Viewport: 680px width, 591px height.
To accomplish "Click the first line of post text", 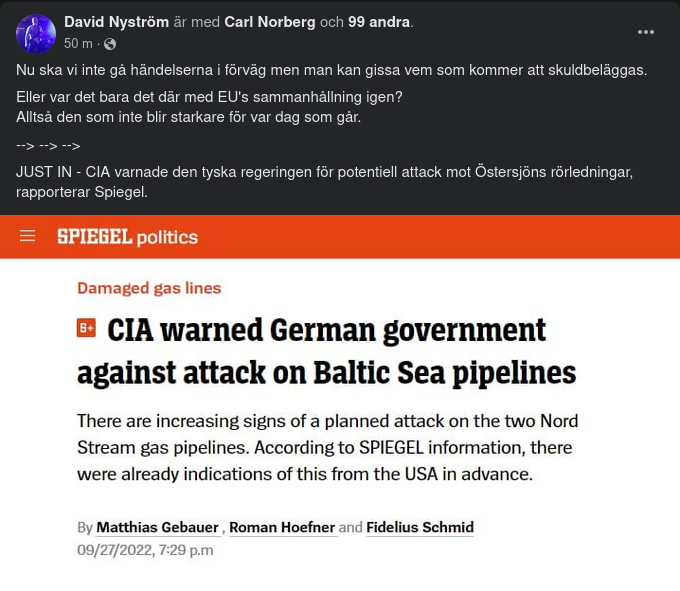I will point(331,70).
